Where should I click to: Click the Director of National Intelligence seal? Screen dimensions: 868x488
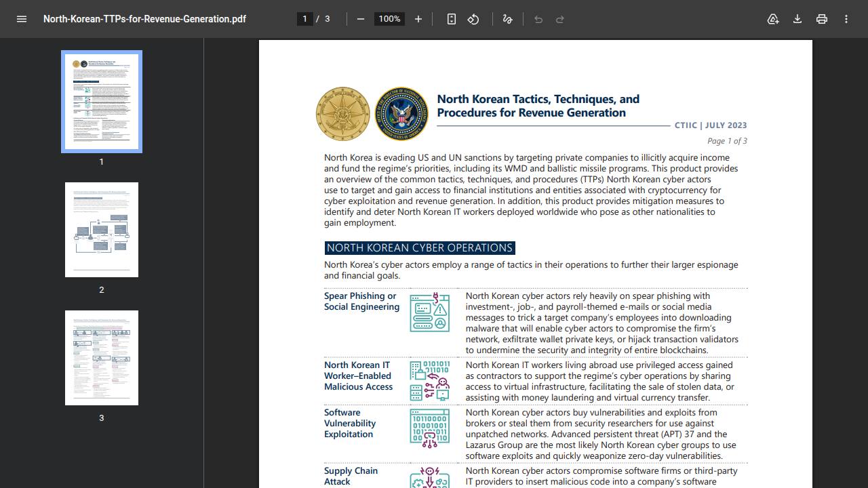tap(401, 114)
